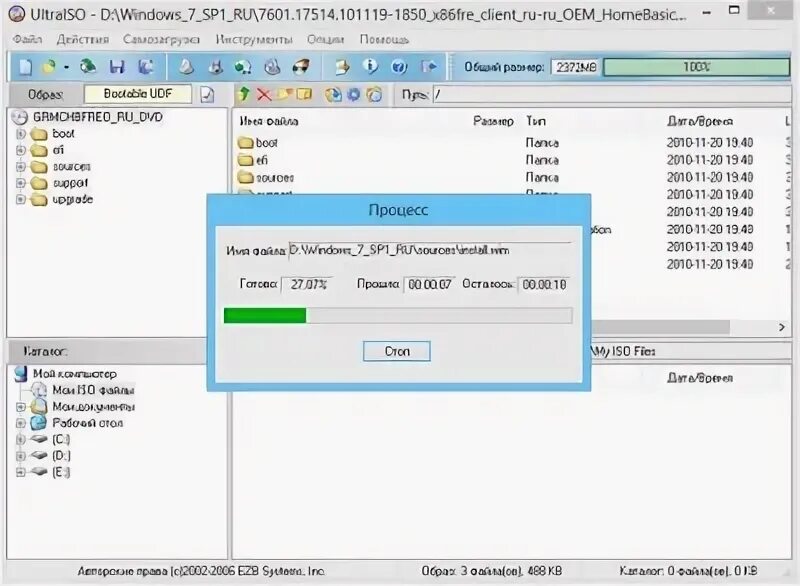Screen dimensions: 800x586
Task: Click the Burn CD/DVD image icon
Action: [x=301, y=67]
